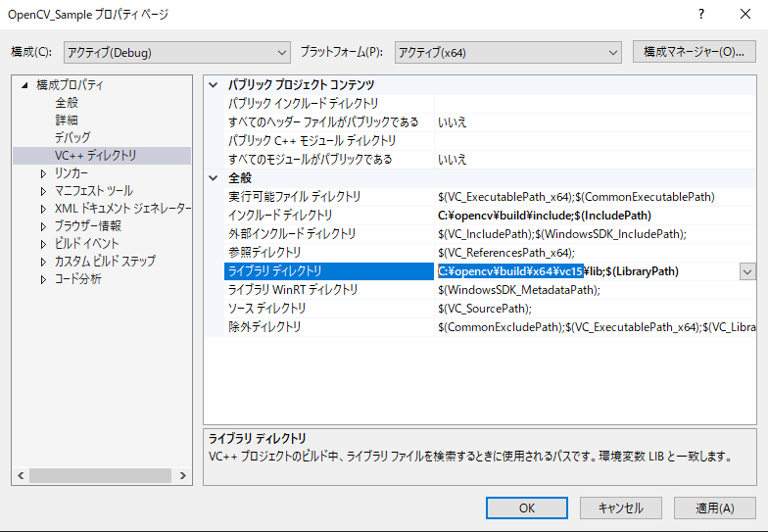Select デバッグ in the property tree
This screenshot has width=768, height=532.
(72, 137)
